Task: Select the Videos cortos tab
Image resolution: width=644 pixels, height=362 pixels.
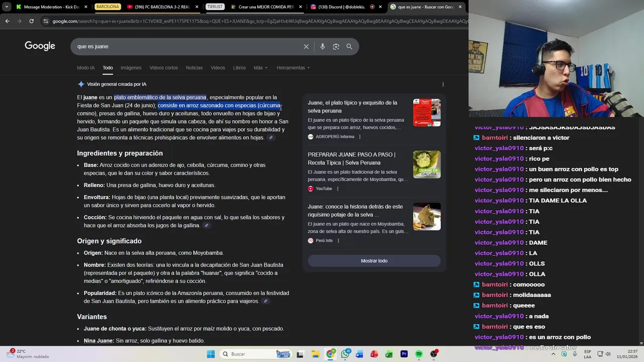Action: tap(164, 68)
